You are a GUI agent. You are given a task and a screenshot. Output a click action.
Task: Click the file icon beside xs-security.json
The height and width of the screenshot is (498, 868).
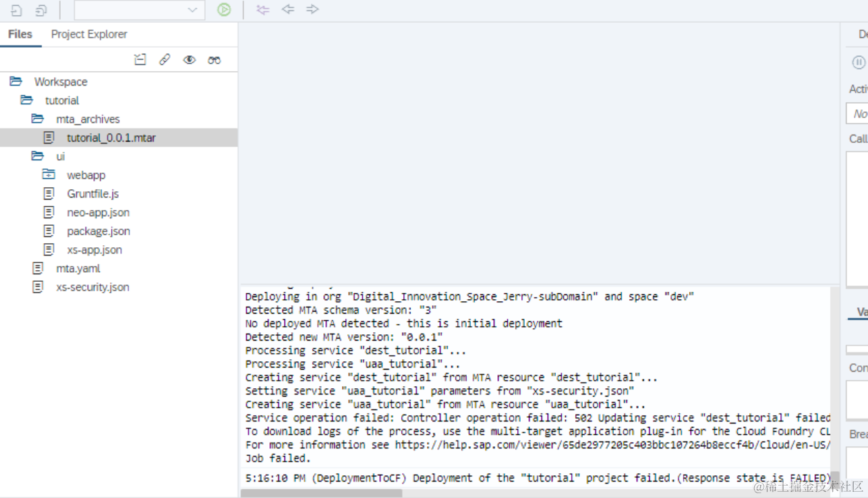37,287
